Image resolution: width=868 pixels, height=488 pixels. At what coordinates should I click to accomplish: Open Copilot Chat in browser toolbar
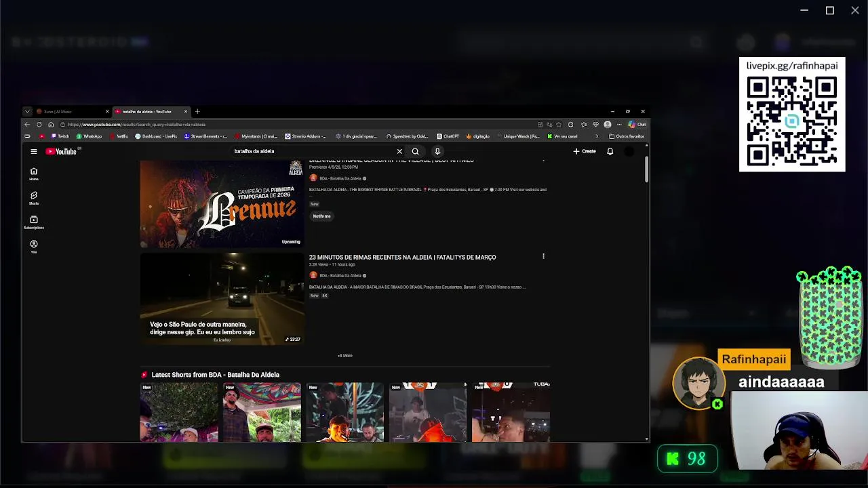tap(637, 124)
